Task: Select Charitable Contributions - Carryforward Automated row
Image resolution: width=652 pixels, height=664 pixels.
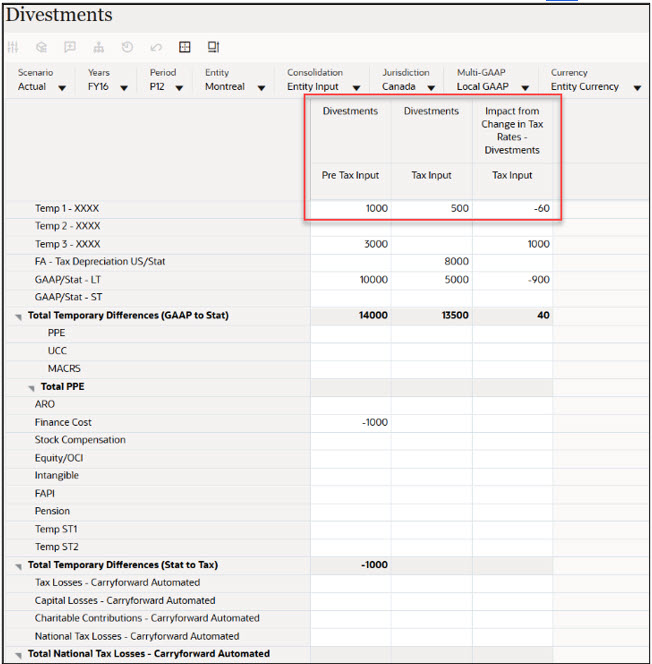Action: pyautogui.click(x=147, y=618)
